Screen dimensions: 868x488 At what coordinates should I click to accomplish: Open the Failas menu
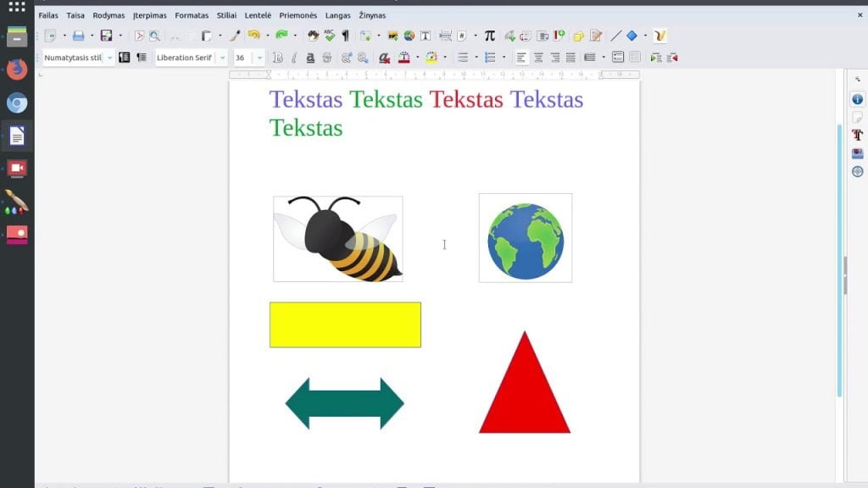48,15
